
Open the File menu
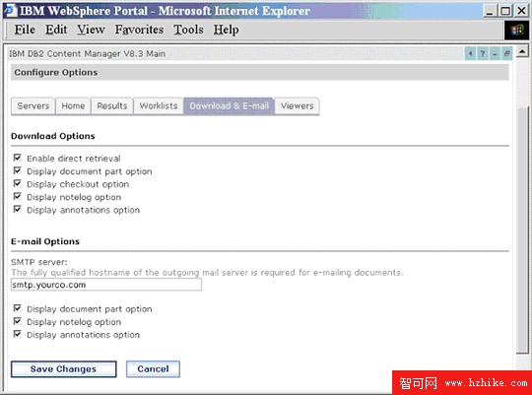pyautogui.click(x=25, y=30)
